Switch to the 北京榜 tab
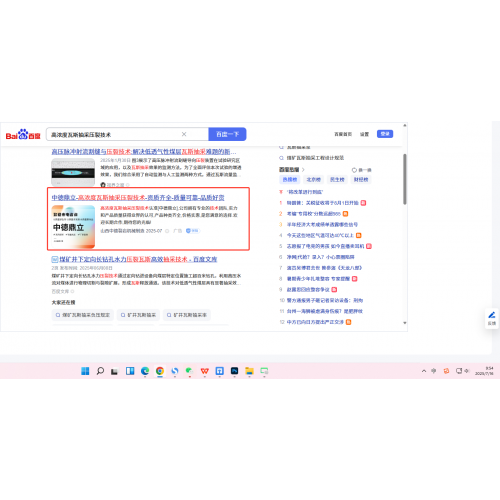The height and width of the screenshot is (500, 500). point(313,180)
